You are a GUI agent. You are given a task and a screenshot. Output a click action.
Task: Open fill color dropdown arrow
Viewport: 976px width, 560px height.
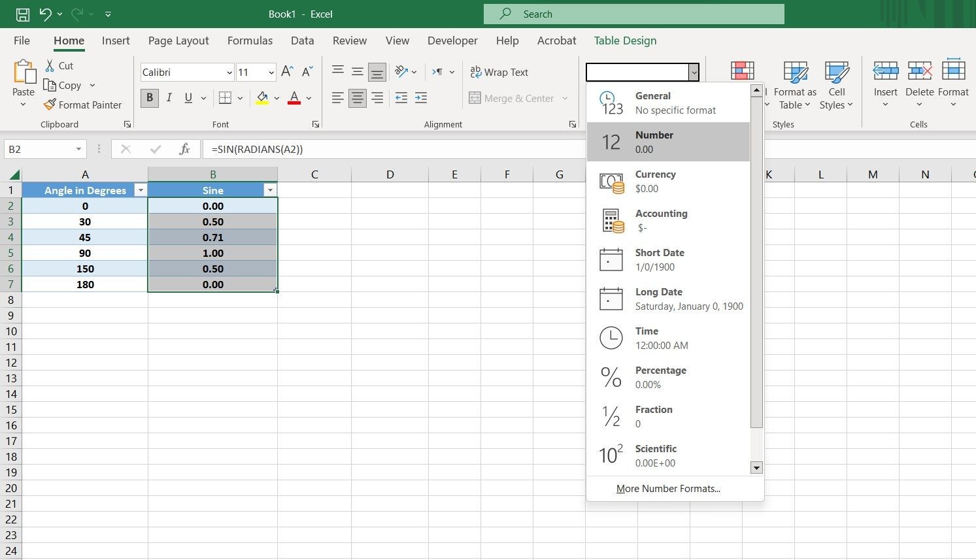[x=277, y=99]
